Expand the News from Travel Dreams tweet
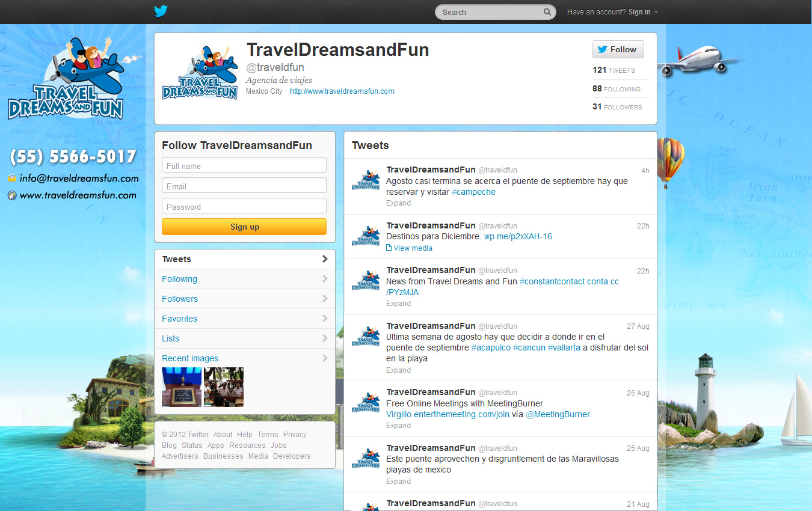Image resolution: width=812 pixels, height=511 pixels. coord(398,304)
